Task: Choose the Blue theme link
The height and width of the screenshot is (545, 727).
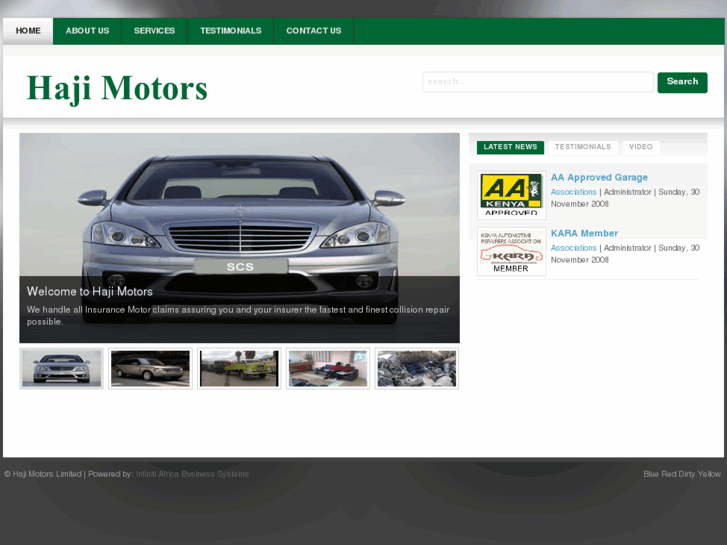Action: tap(651, 474)
